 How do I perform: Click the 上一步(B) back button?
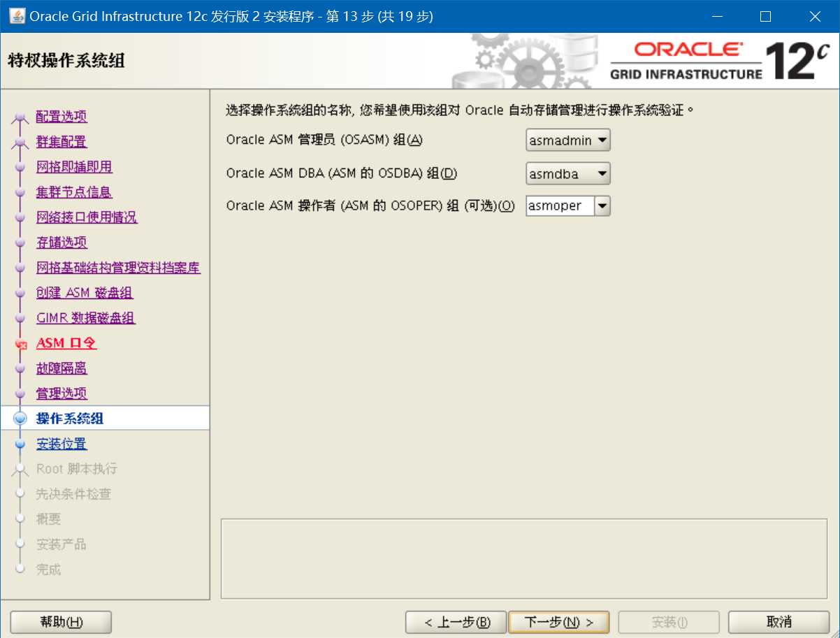point(456,622)
